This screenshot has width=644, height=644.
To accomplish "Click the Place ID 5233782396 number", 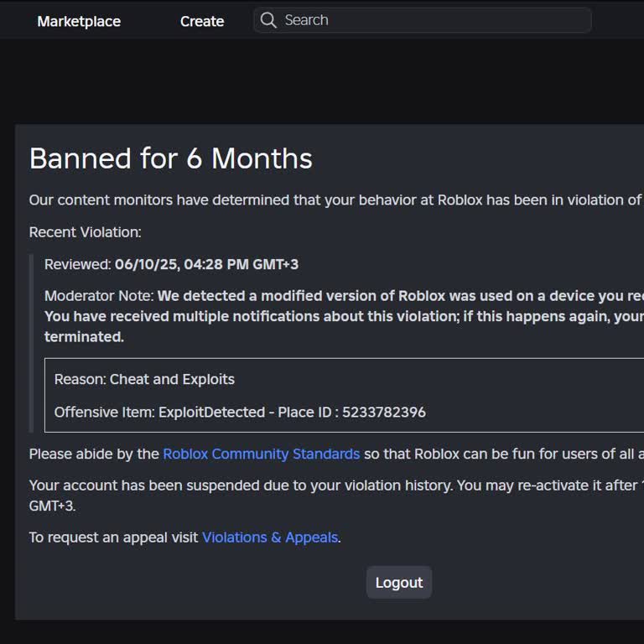I will (x=383, y=413).
